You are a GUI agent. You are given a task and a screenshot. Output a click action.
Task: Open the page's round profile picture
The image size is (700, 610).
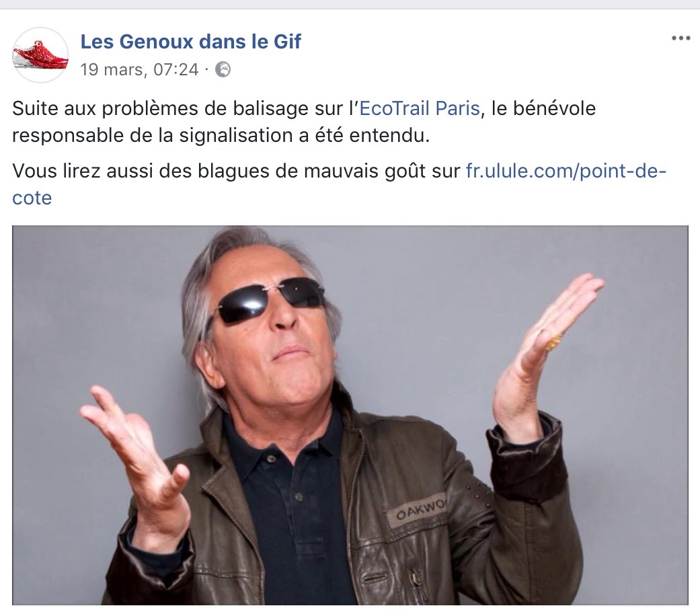coord(40,55)
